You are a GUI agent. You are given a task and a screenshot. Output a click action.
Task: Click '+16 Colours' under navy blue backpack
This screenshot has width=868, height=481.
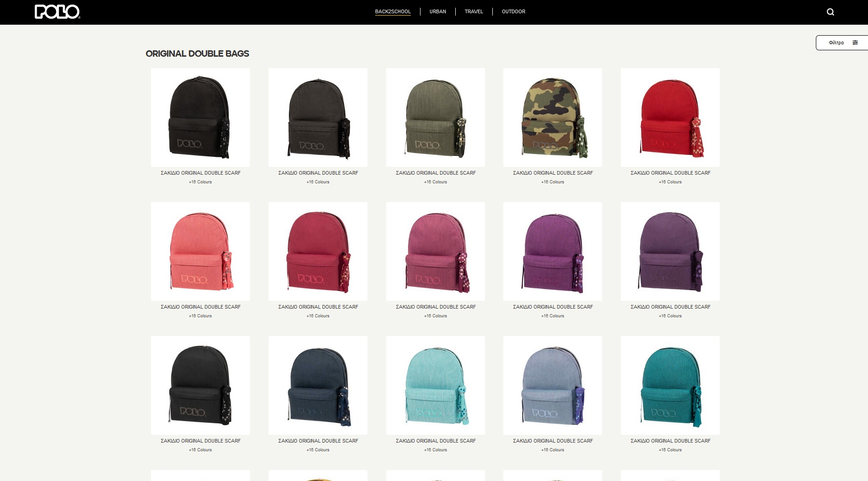[318, 450]
